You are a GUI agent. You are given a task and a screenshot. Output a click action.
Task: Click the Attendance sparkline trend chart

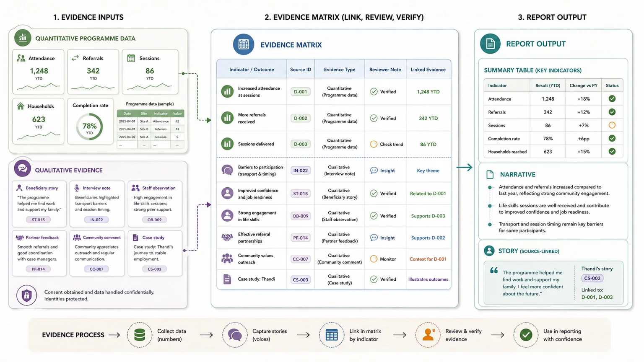(39, 87)
